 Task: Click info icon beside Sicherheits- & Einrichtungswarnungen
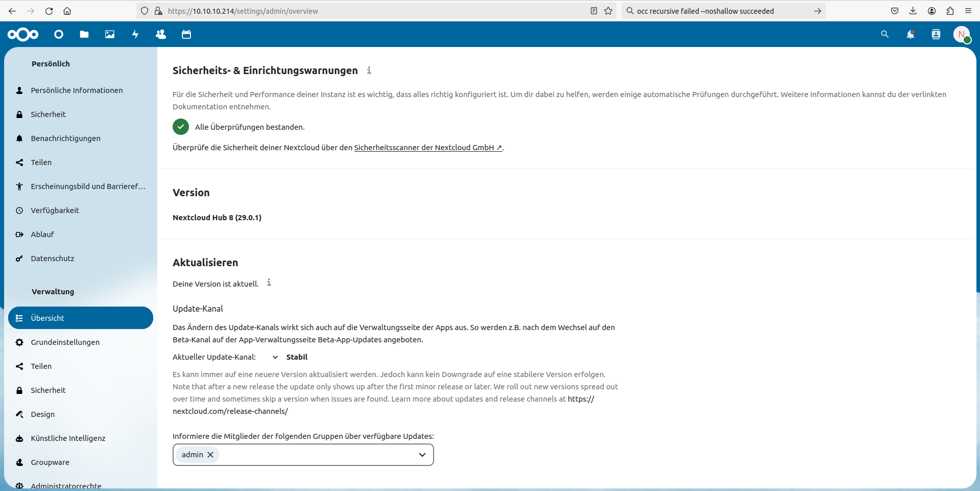[x=369, y=71]
